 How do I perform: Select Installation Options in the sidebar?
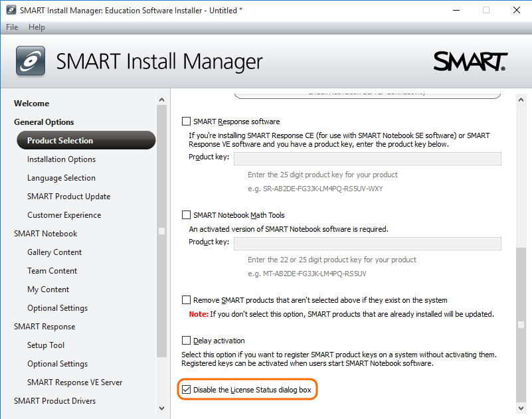tap(61, 159)
